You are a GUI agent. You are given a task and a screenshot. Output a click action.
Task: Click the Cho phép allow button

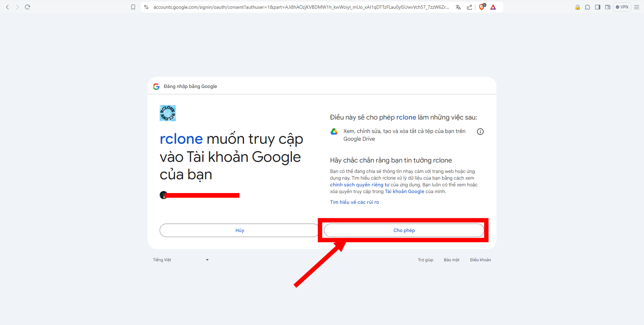point(404,230)
